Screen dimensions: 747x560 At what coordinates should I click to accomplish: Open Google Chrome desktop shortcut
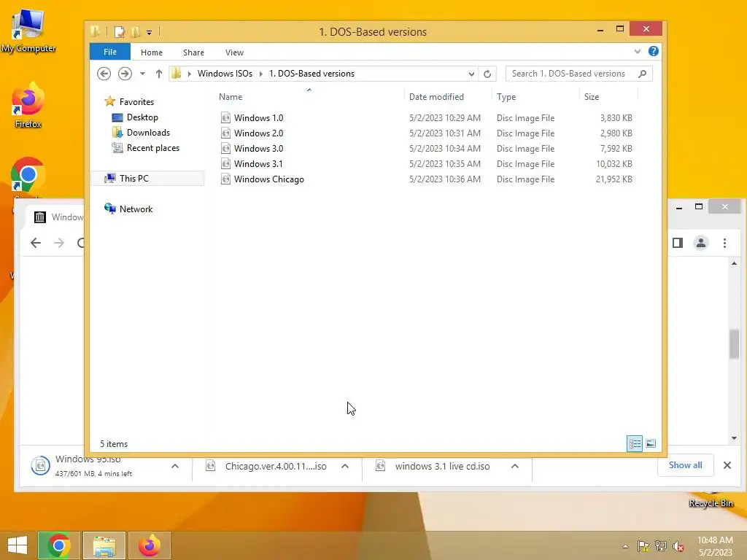pos(28,174)
